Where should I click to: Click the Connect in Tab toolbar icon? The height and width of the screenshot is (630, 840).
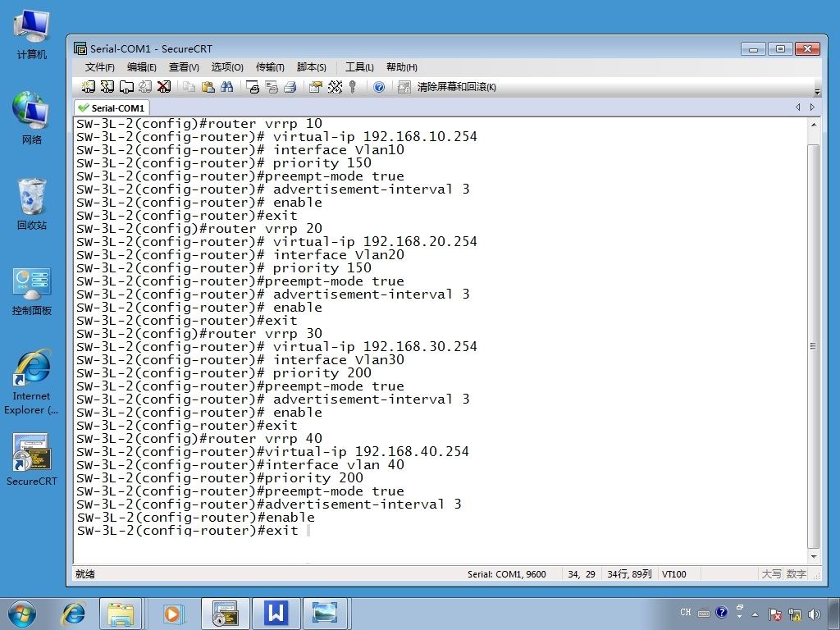pos(126,87)
